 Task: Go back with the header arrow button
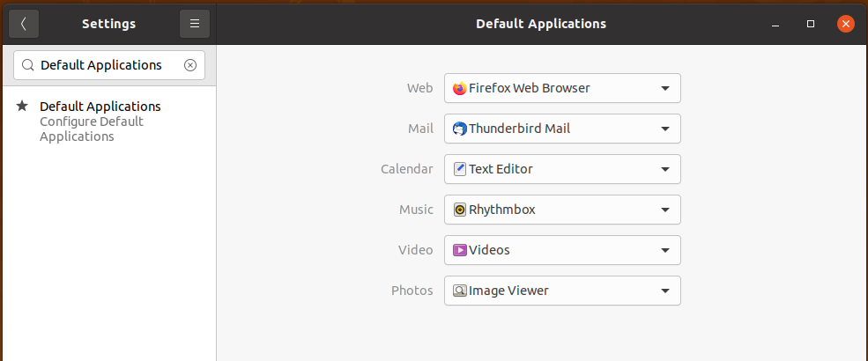24,24
